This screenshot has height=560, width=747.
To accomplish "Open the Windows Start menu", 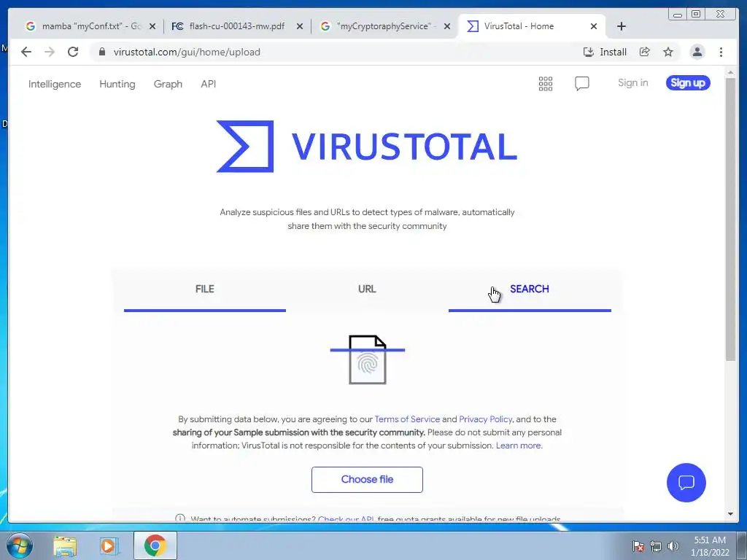I will (x=20, y=545).
